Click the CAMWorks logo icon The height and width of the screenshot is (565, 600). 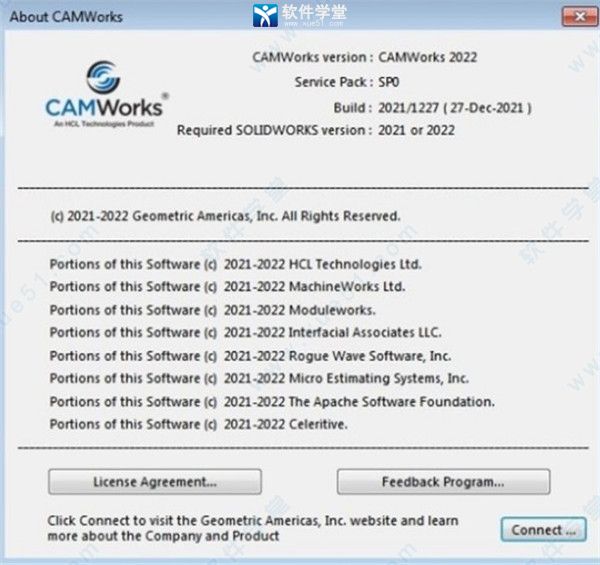pos(102,78)
